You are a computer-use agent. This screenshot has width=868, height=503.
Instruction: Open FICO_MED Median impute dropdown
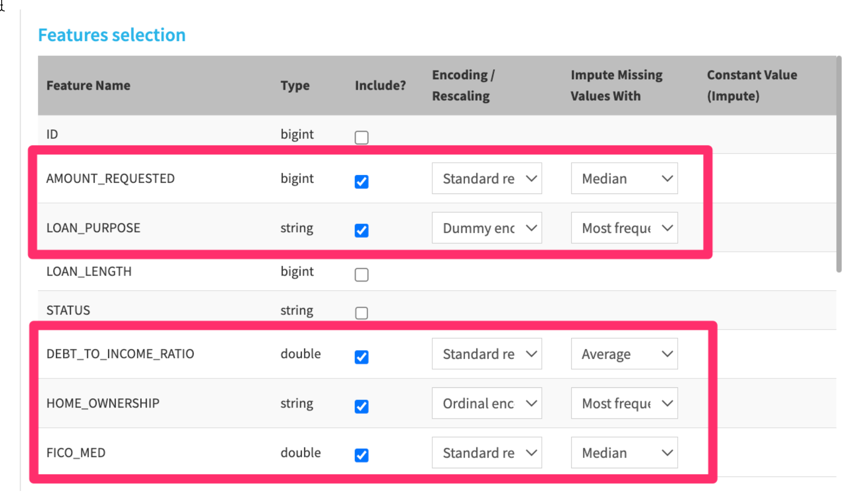[x=624, y=452]
